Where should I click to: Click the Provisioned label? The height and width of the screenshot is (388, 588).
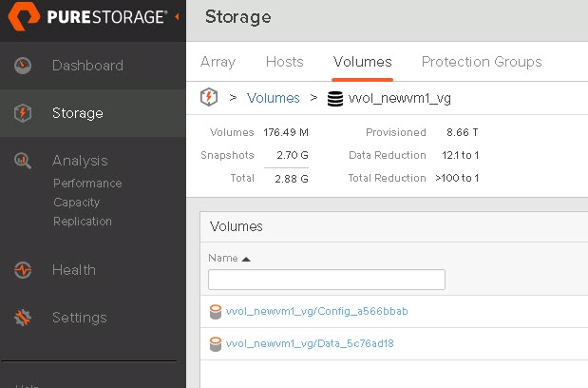pos(395,132)
